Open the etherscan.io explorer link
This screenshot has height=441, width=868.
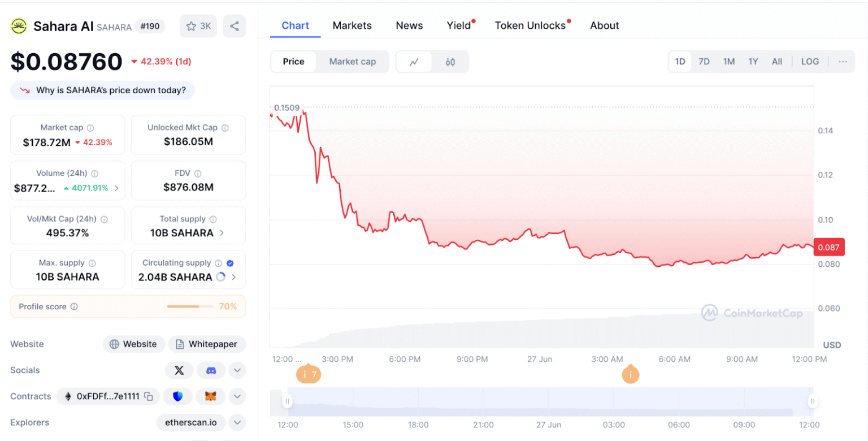(191, 422)
